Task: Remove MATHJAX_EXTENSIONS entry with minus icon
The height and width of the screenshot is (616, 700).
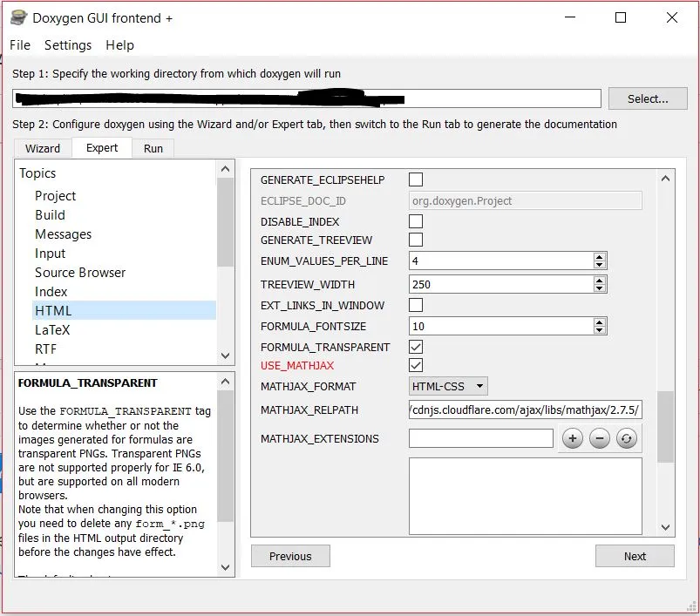Action: point(600,438)
